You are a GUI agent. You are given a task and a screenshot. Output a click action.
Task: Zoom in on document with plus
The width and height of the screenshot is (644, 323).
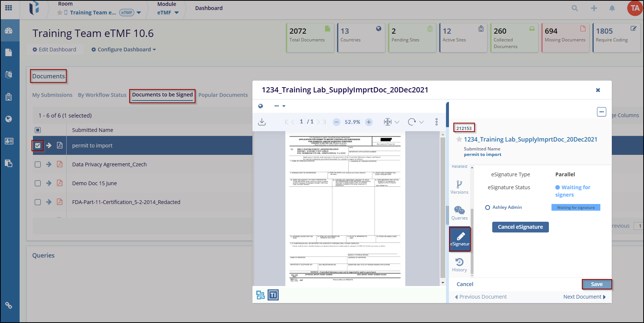coord(369,122)
